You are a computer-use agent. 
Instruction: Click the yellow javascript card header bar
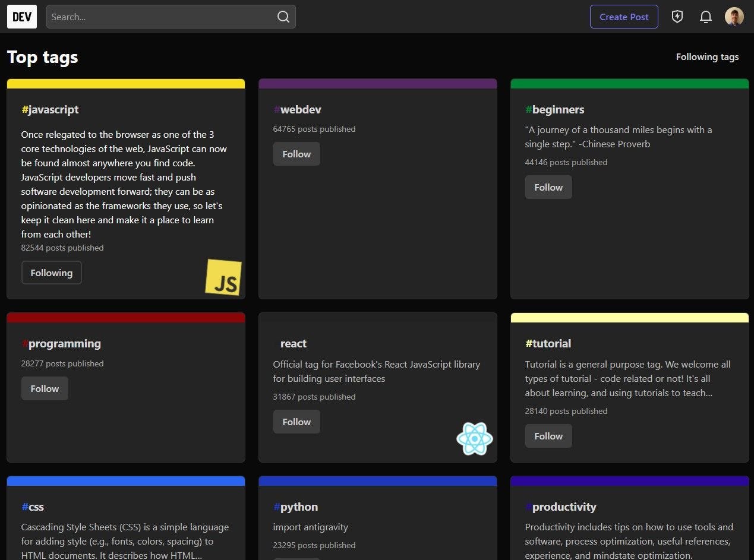pyautogui.click(x=126, y=84)
